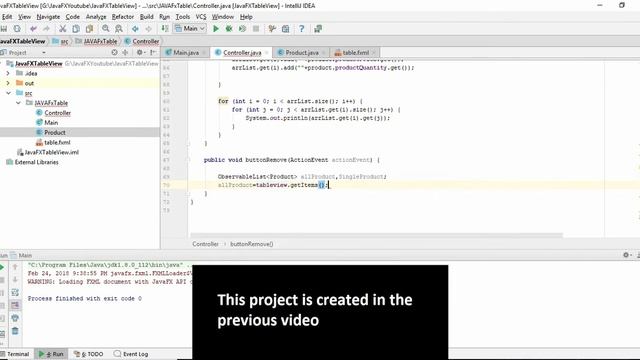Click the line 70 getItems code line
The height and width of the screenshot is (360, 640).
pos(272,185)
